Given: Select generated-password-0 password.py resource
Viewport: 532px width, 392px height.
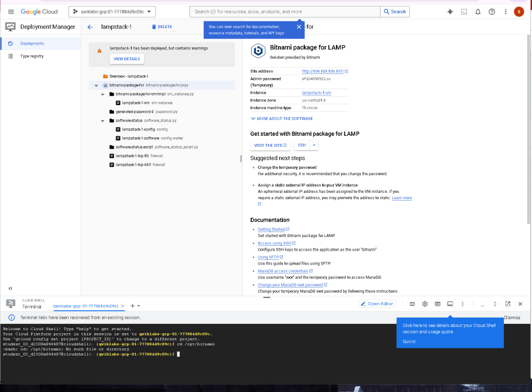Looking at the screenshot, I should point(144,112).
